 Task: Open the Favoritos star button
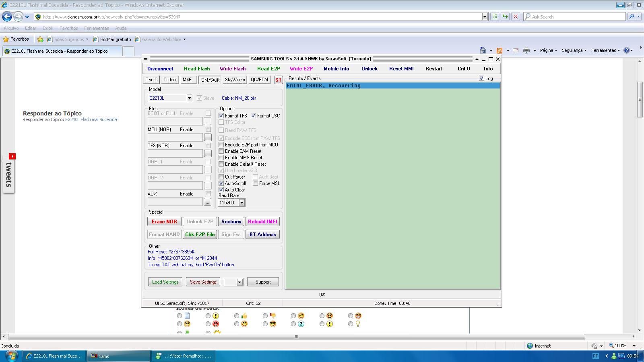pyautogui.click(x=16, y=39)
